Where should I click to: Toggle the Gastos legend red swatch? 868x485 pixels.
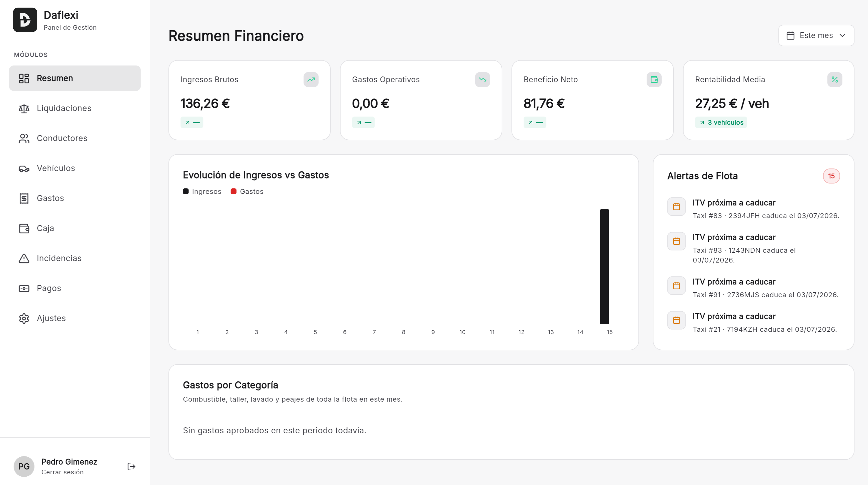[x=233, y=191]
